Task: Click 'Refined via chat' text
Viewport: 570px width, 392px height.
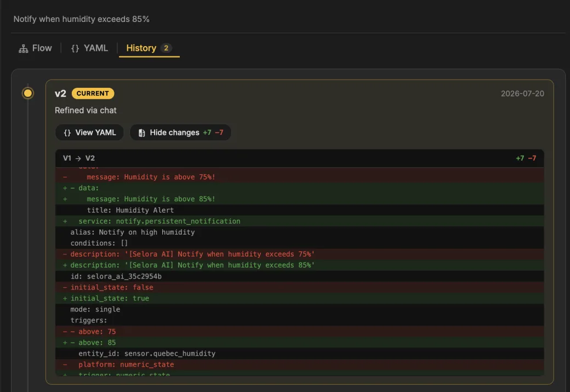Action: tap(86, 110)
